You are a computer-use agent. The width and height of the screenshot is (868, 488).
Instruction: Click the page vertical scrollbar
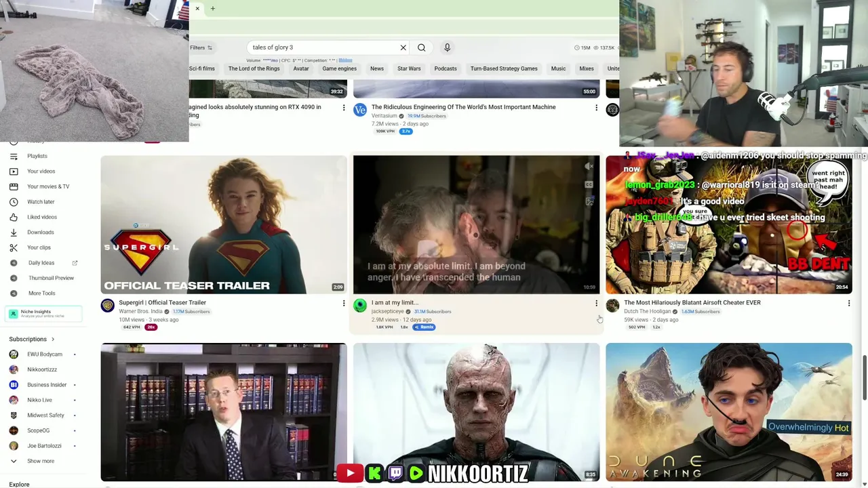tap(864, 378)
